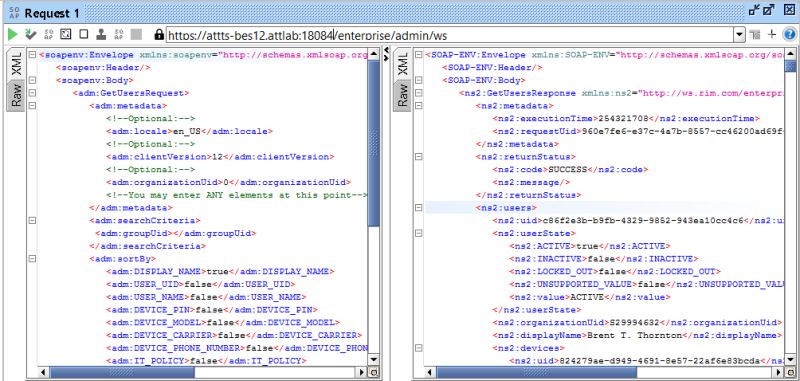Collapse the ns2:users node
Viewport: 800px width, 381px height.
[418, 208]
